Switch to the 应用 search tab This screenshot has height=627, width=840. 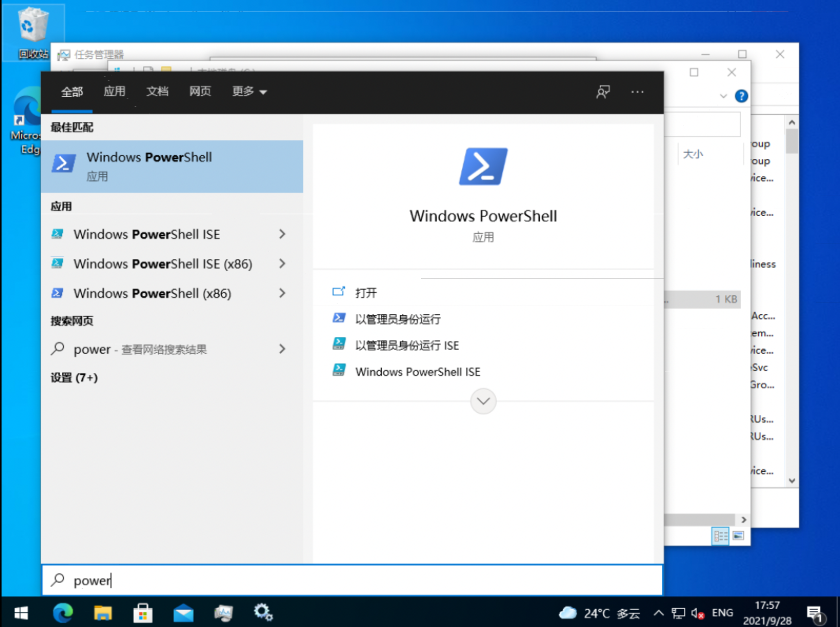point(114,92)
